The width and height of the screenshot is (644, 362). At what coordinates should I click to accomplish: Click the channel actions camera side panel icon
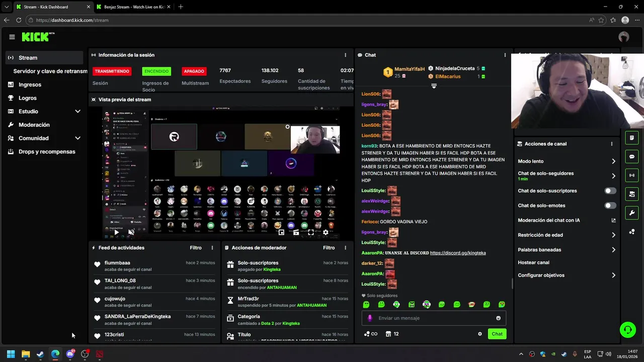pyautogui.click(x=632, y=194)
